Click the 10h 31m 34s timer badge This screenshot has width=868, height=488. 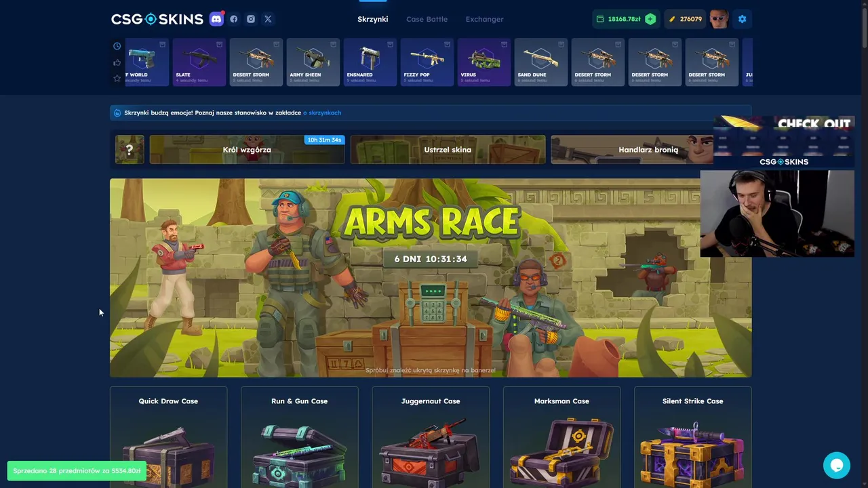(324, 140)
